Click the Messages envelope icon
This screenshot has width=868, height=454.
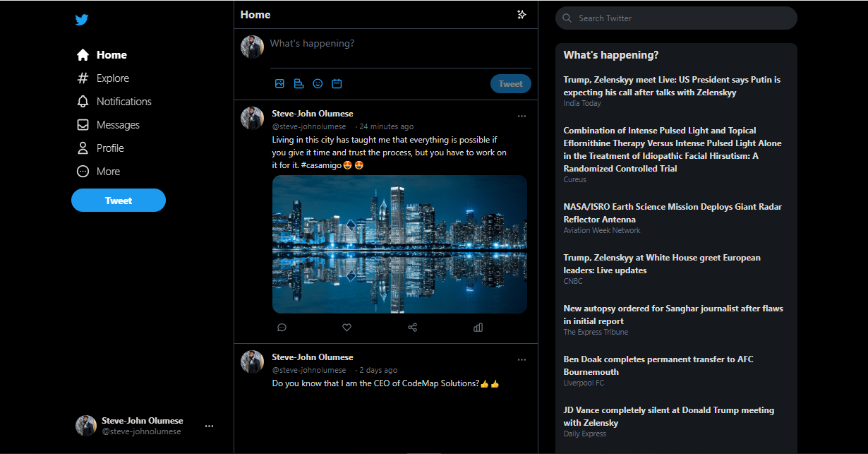[x=83, y=125]
